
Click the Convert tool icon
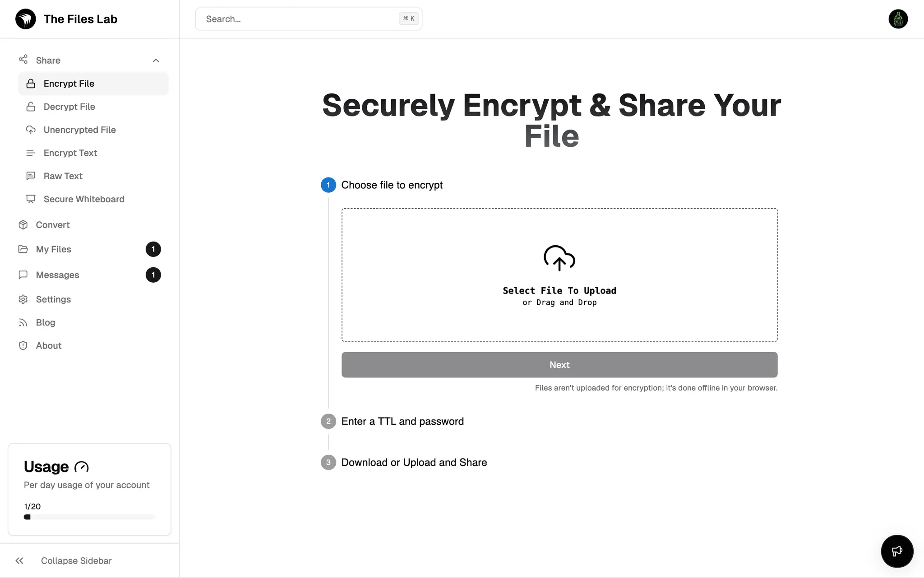click(23, 225)
